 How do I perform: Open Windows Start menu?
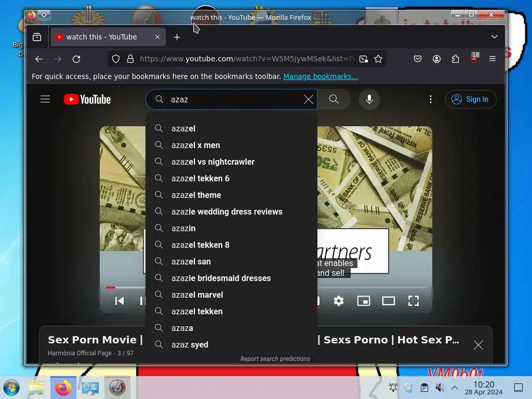(x=11, y=388)
